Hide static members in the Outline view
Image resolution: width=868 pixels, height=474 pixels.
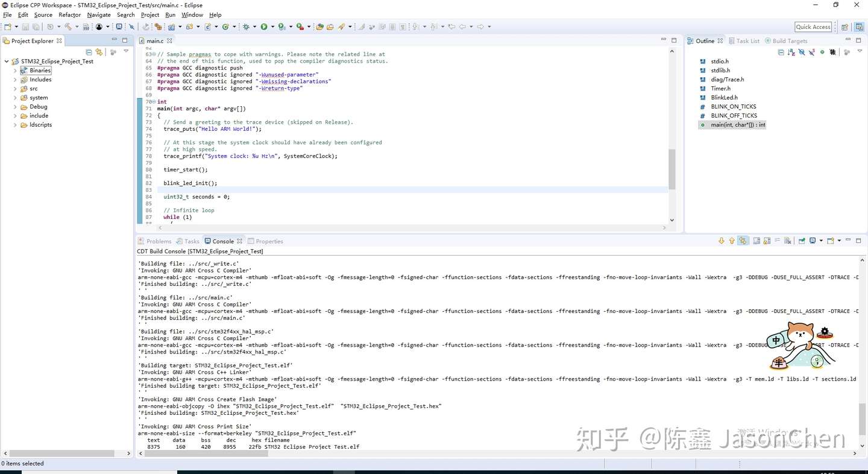pyautogui.click(x=812, y=52)
